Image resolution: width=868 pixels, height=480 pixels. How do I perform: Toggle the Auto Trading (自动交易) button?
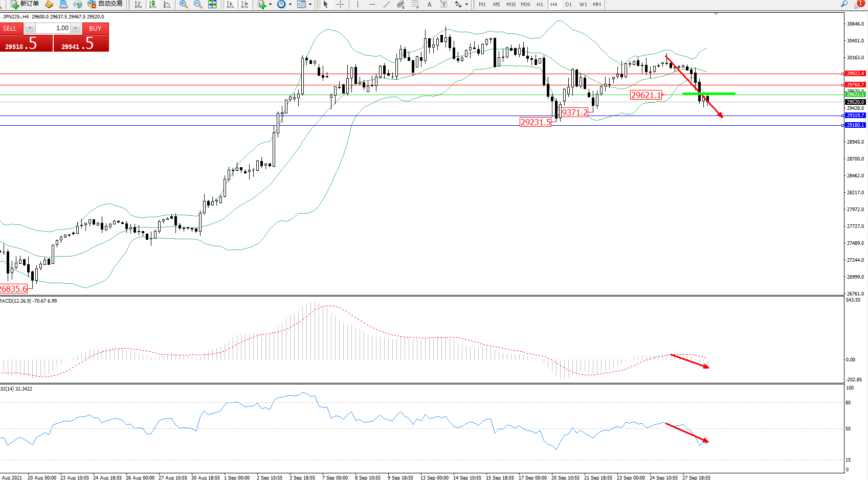[105, 4]
